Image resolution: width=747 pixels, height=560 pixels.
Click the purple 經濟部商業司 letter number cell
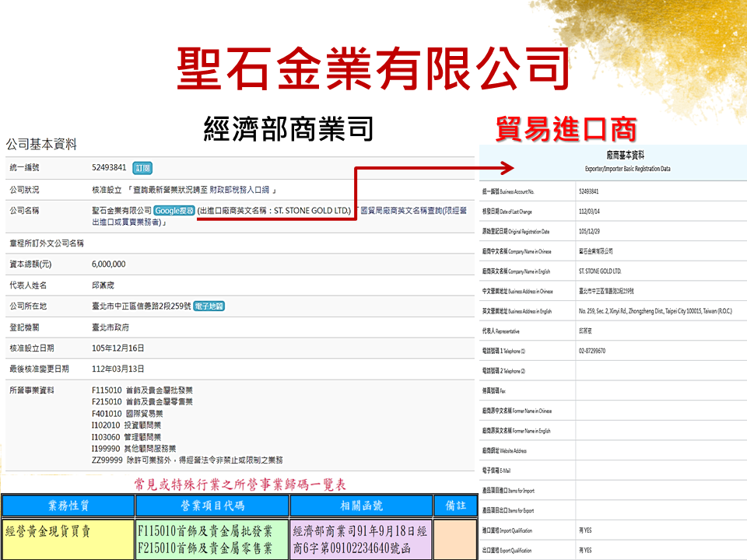click(360, 539)
